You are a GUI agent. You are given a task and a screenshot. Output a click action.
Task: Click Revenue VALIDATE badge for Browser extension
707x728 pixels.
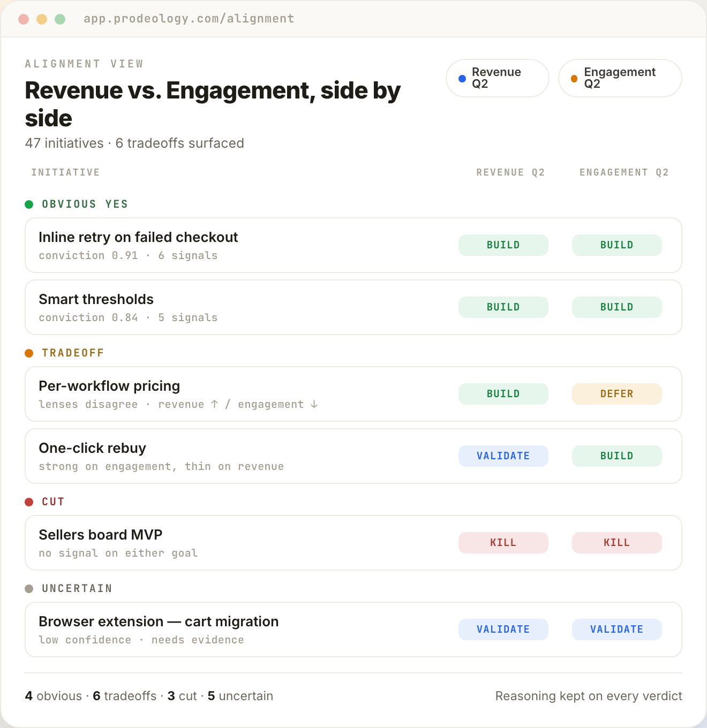[x=503, y=630]
